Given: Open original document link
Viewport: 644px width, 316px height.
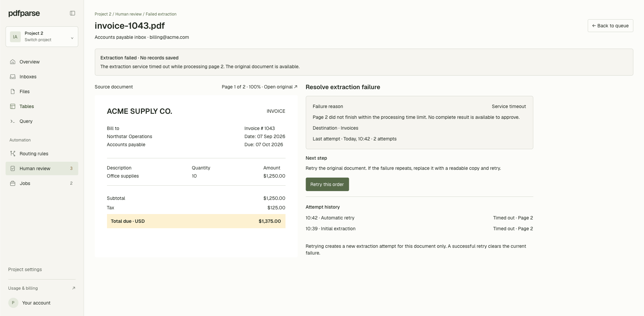Looking at the screenshot, I should 281,87.
